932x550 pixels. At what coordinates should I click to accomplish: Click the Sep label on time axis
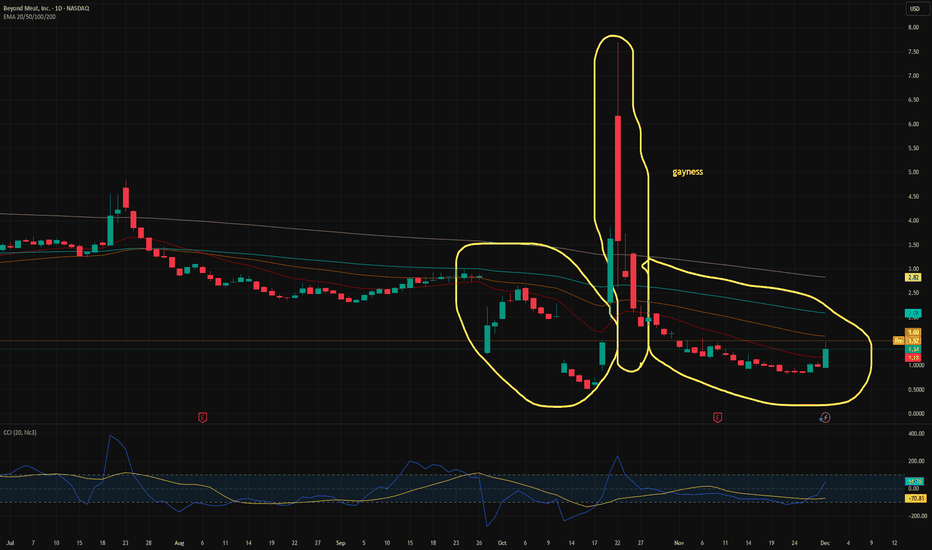pyautogui.click(x=343, y=543)
